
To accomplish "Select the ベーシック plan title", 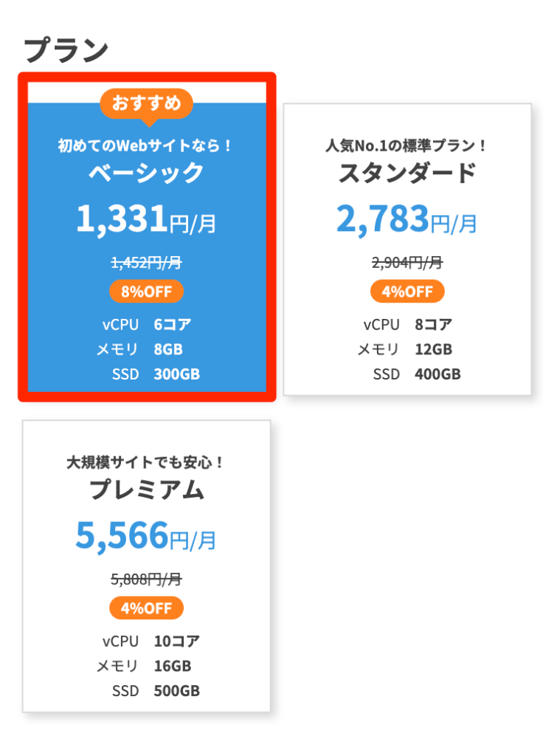I will coord(146,173).
